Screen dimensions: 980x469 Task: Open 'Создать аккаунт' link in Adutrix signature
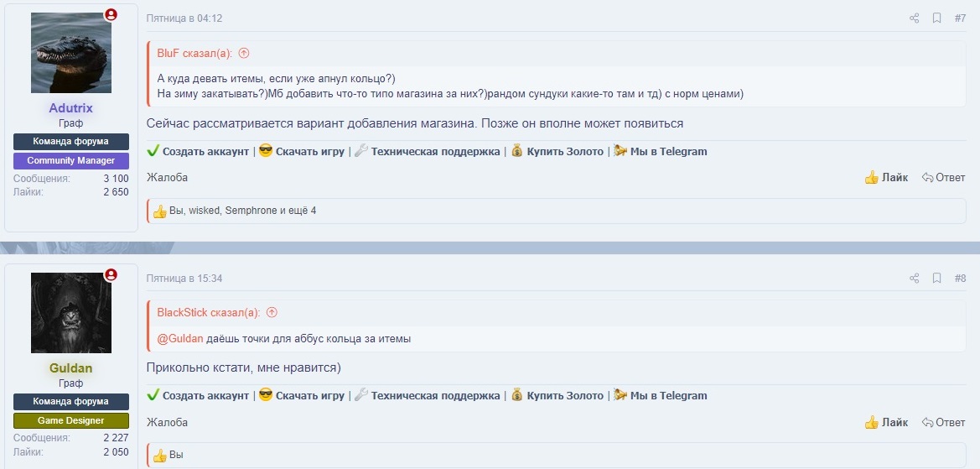205,152
